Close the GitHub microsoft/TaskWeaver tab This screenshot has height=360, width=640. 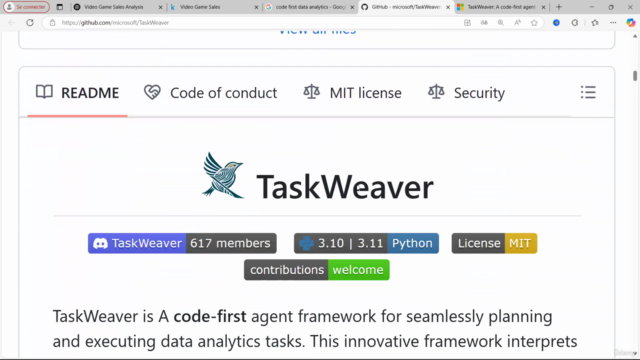[x=448, y=7]
